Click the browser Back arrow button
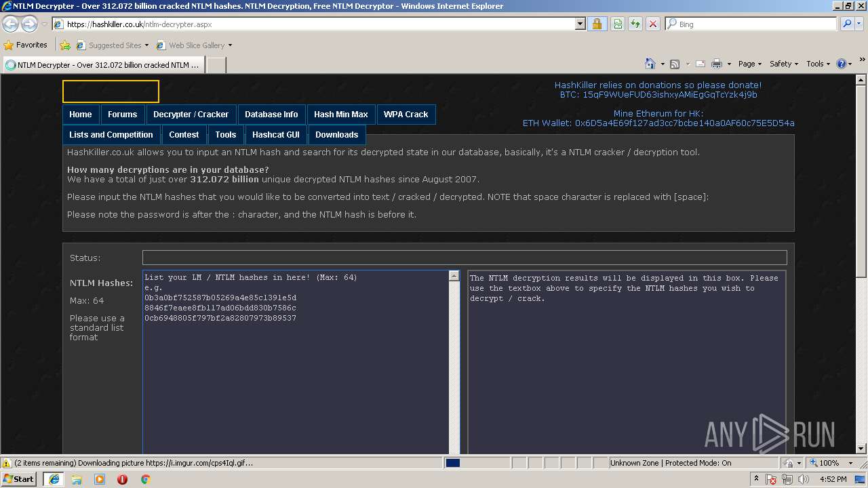 (x=10, y=24)
